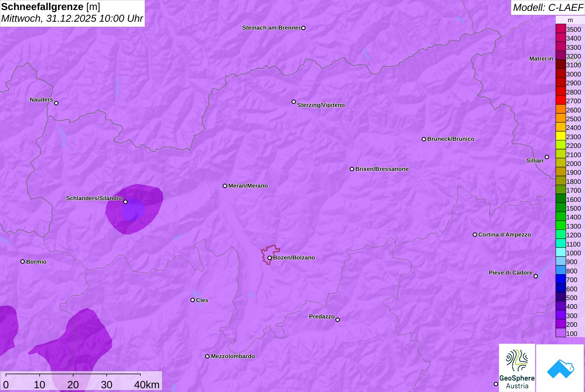Click the Modell: C-LAEF label
The image size is (585, 392).
click(548, 8)
